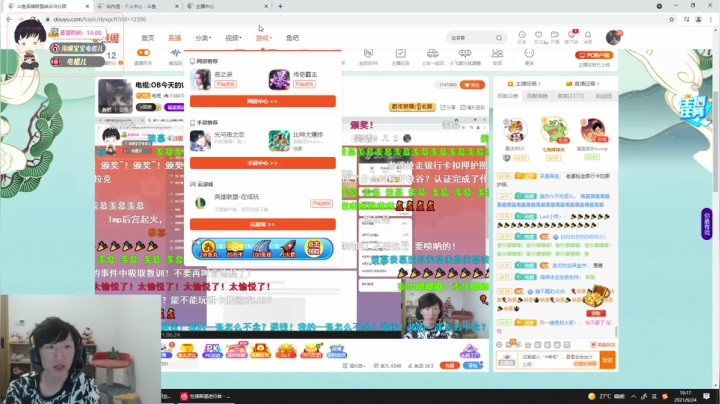
Task: Click the 领取 treasure chest button
Action: click(596, 313)
